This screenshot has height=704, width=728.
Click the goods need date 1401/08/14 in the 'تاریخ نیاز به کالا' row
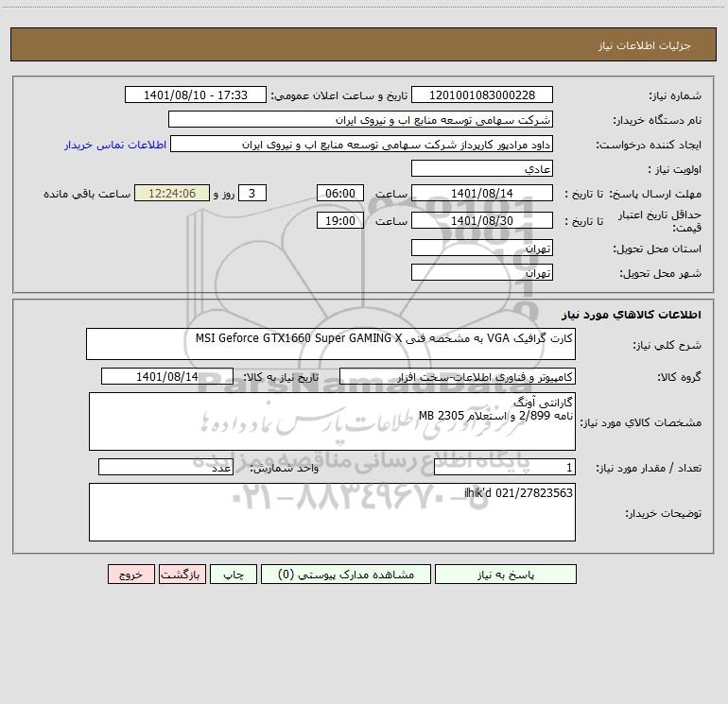click(167, 376)
